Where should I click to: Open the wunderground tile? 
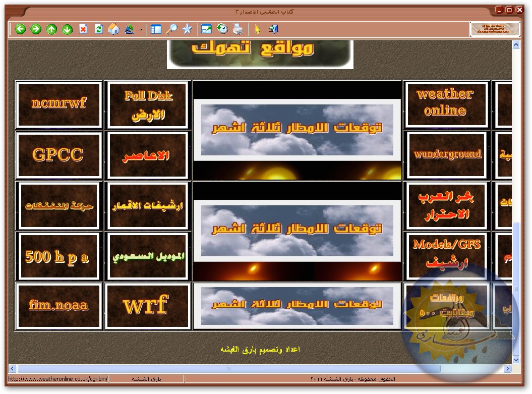point(446,155)
